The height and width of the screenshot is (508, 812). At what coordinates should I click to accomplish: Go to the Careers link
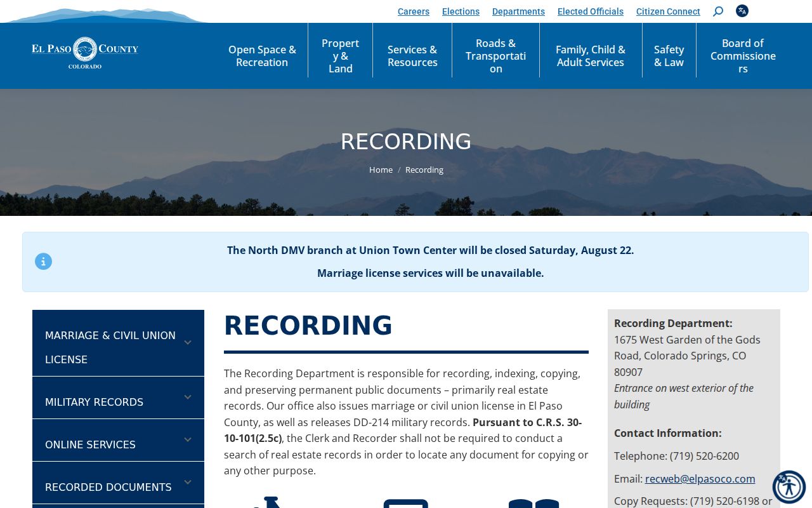click(414, 11)
